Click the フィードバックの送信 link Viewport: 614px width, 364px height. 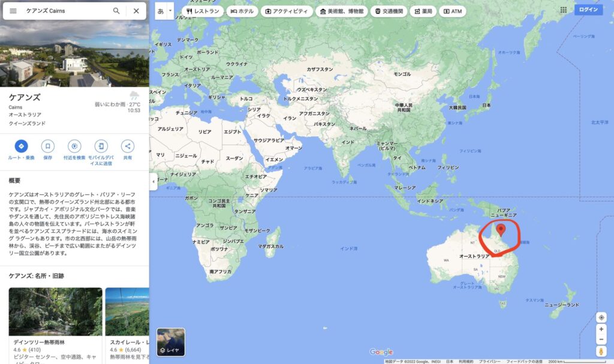pos(524,361)
